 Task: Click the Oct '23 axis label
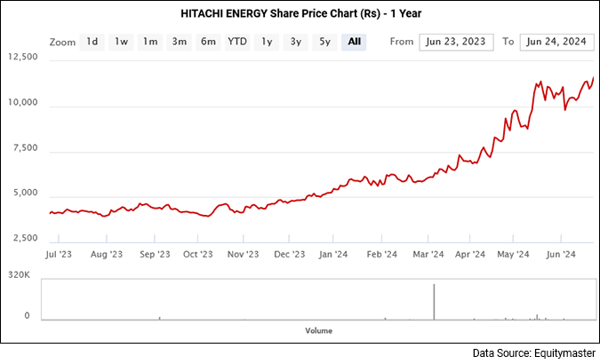point(198,254)
